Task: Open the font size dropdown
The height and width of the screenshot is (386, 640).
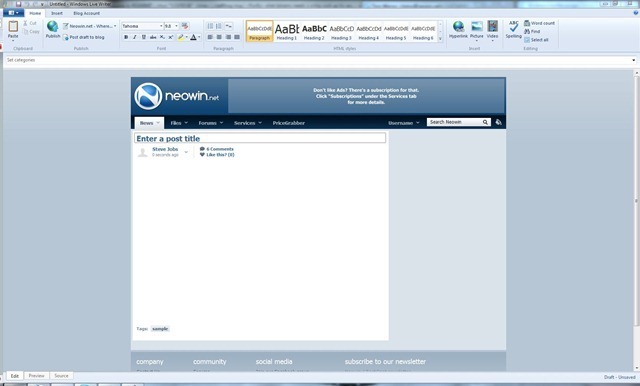Action: point(171,26)
